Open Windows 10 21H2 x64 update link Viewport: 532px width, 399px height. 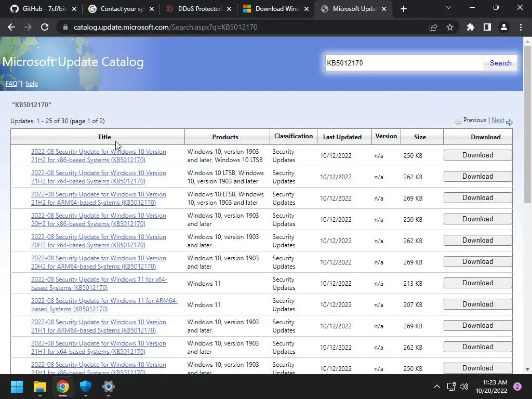click(x=99, y=177)
